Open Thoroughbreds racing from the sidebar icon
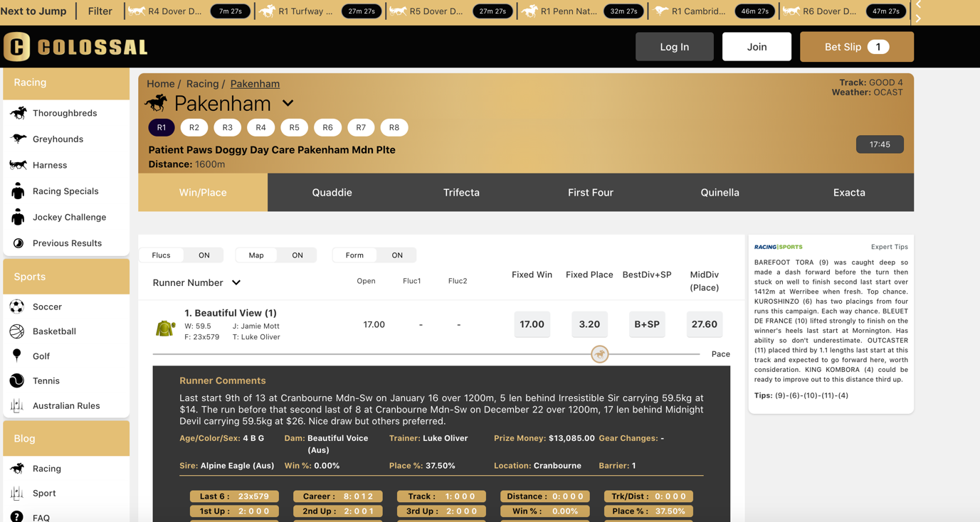This screenshot has height=522, width=980. 19,112
